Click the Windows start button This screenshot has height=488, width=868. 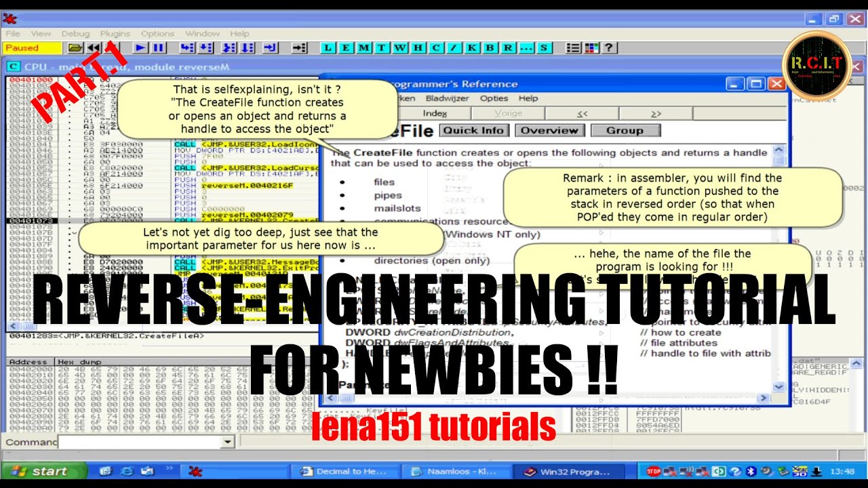click(x=43, y=471)
